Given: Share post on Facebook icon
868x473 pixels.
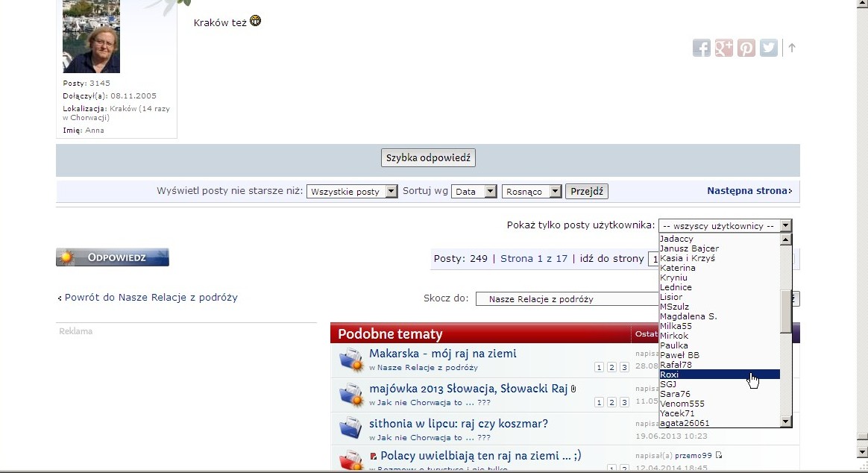Looking at the screenshot, I should pyautogui.click(x=701, y=48).
